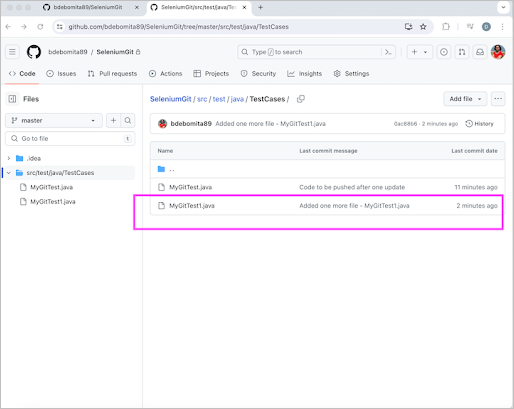This screenshot has width=514, height=409.
Task: Switch to the bdebomita89/SeleniumGit browser tab
Action: (87, 7)
